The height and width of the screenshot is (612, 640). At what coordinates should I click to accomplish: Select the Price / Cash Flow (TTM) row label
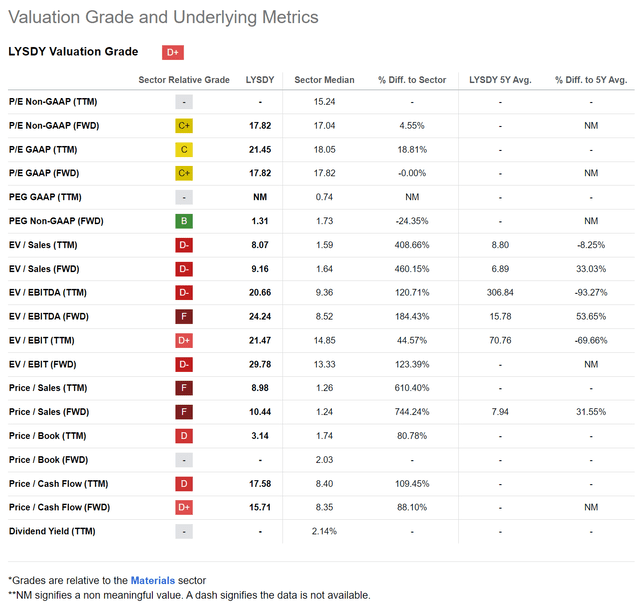pyautogui.click(x=58, y=484)
